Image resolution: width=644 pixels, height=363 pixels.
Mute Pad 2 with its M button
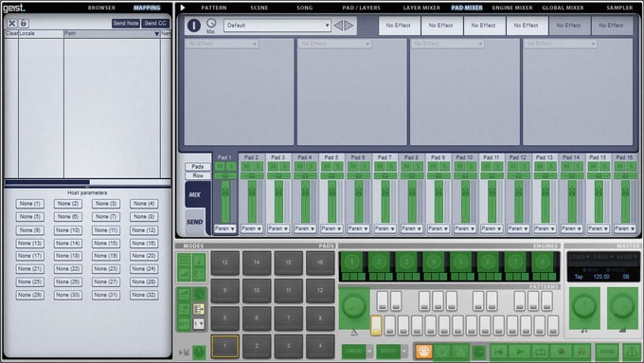(246, 167)
